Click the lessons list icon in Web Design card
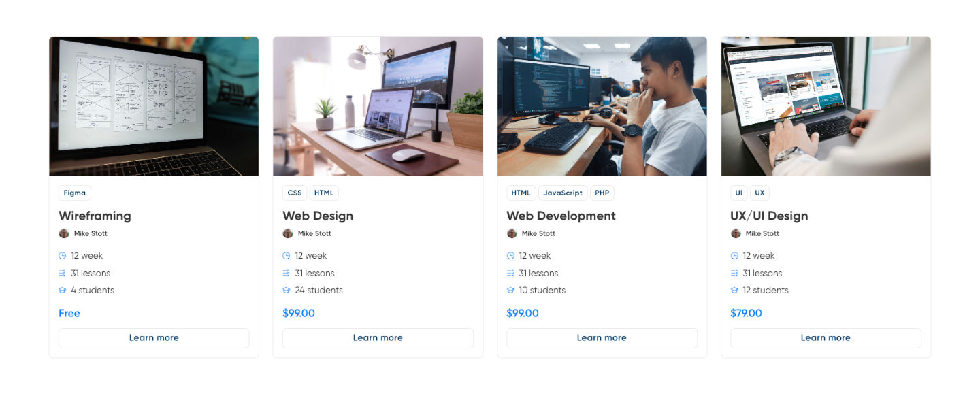Image resolution: width=980 pixels, height=396 pixels. click(287, 273)
